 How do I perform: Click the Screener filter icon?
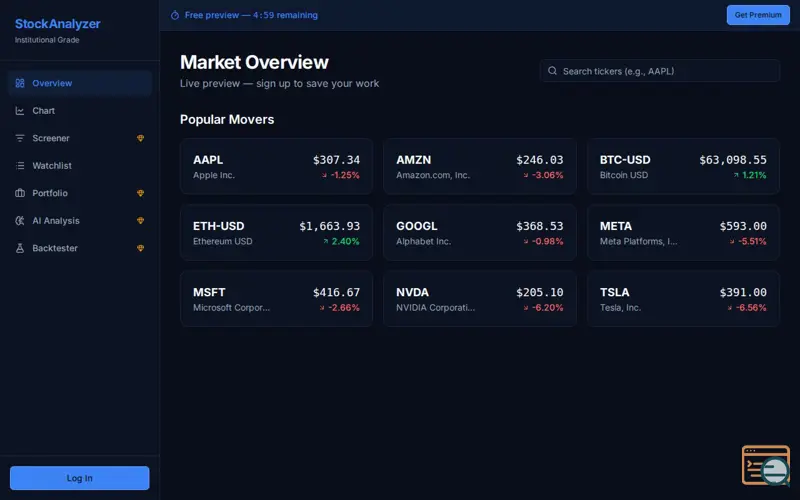20,138
